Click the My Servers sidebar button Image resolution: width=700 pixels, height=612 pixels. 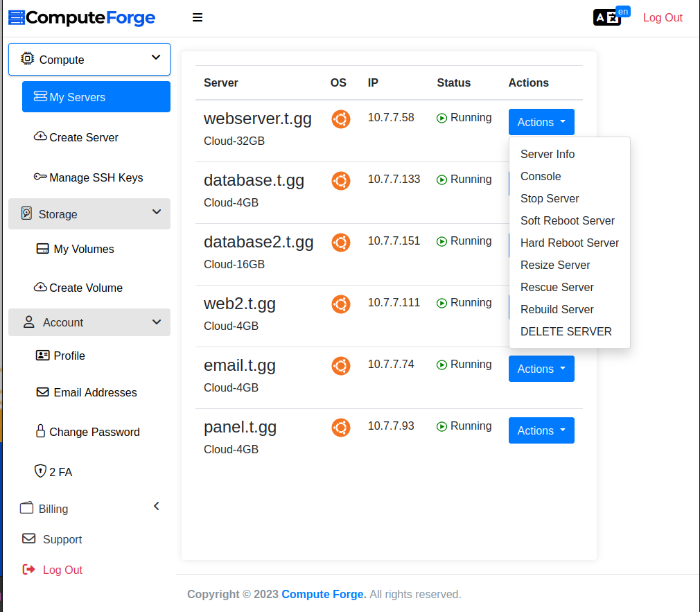click(96, 97)
